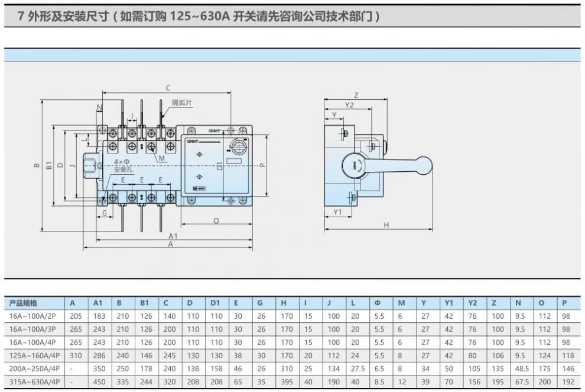Screen dimensions: 585x392
Task: Click the Y2 column header in the table
Action: click(473, 303)
